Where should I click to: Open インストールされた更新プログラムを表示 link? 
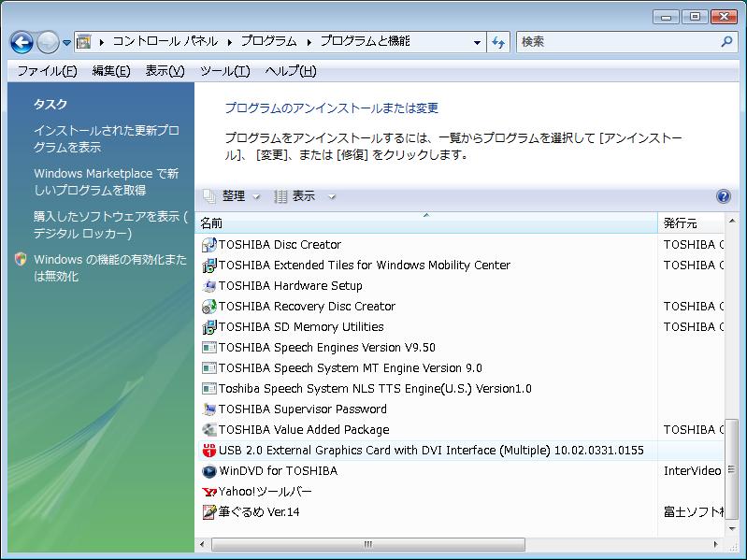pos(107,138)
